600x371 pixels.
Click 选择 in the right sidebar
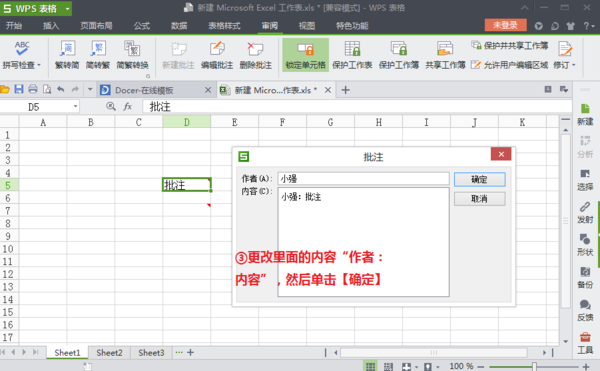pyautogui.click(x=585, y=180)
